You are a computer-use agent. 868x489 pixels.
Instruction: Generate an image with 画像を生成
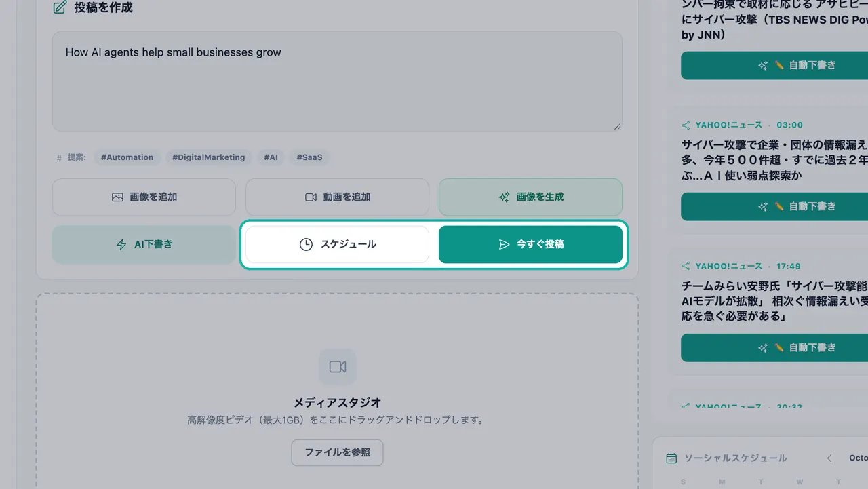coord(530,197)
